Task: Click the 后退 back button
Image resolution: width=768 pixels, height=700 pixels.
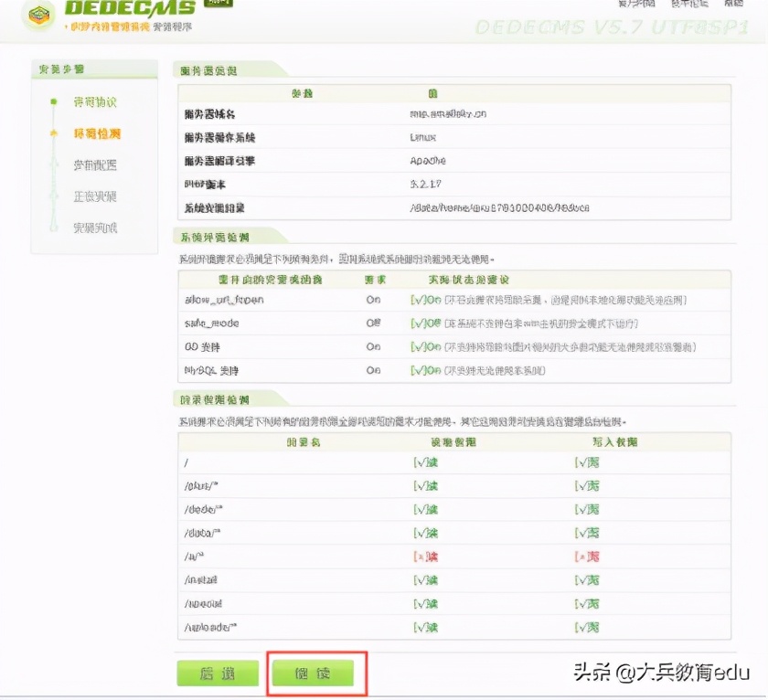Action: (219, 673)
